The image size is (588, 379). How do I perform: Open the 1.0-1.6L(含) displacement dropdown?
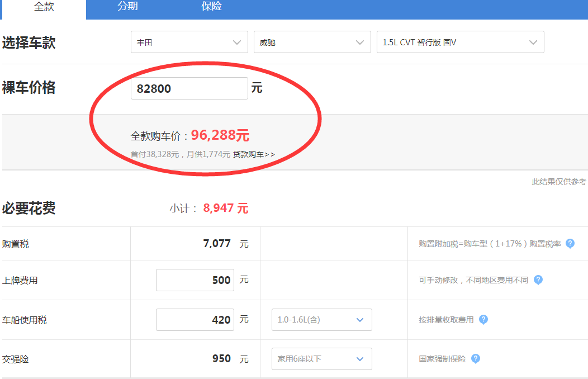(322, 320)
